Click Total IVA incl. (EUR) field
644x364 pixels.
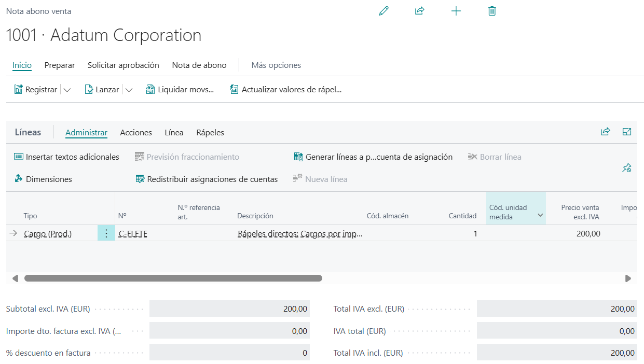pos(557,353)
